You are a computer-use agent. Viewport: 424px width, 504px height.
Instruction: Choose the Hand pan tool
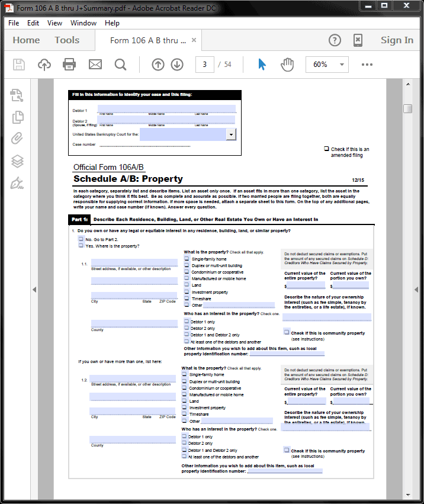point(287,65)
